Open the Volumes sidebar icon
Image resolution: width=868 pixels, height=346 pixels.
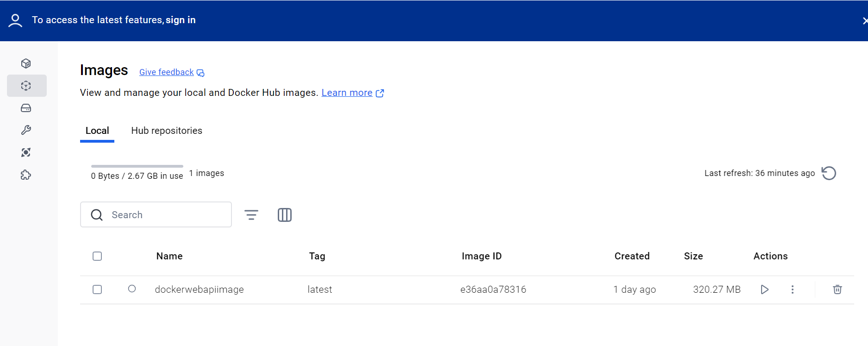[26, 108]
